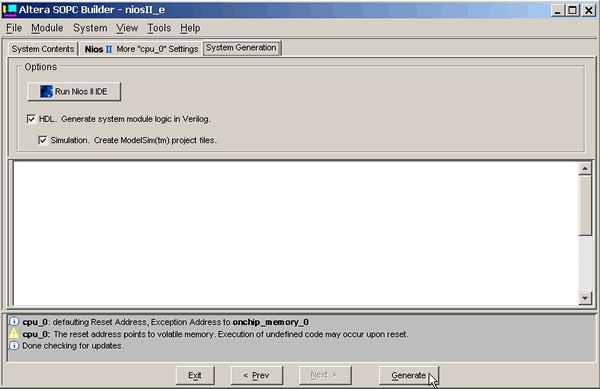This screenshot has height=389, width=600.
Task: Open the System menu
Action: [90, 28]
